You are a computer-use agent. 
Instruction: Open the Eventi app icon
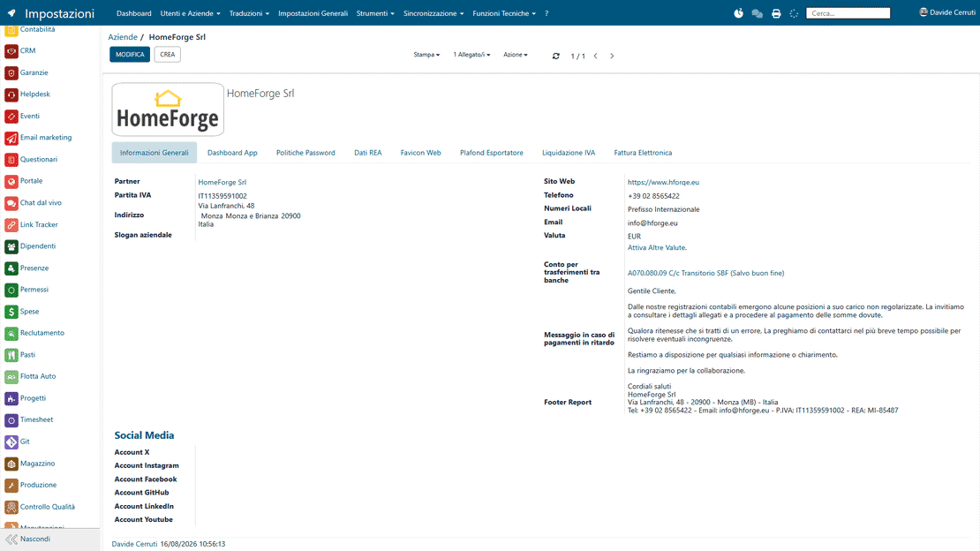11,117
